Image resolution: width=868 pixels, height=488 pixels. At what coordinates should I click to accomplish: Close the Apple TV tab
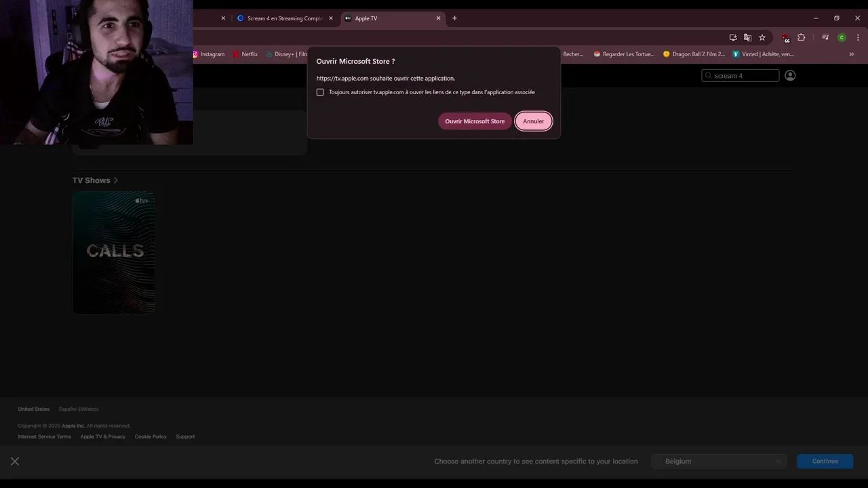pos(438,18)
